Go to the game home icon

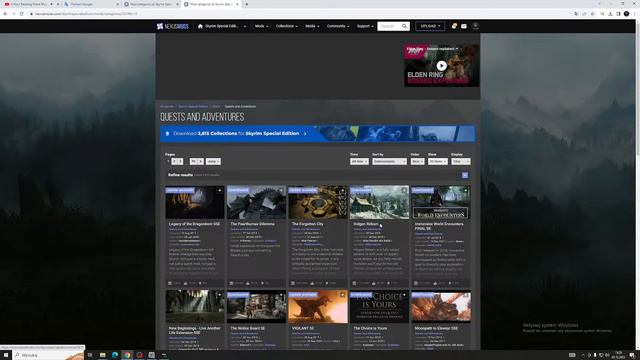200,26
